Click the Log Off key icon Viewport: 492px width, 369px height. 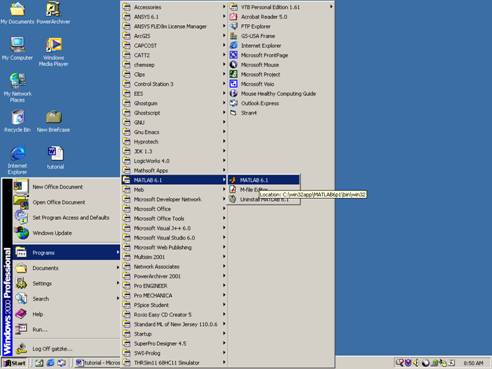(x=21, y=348)
